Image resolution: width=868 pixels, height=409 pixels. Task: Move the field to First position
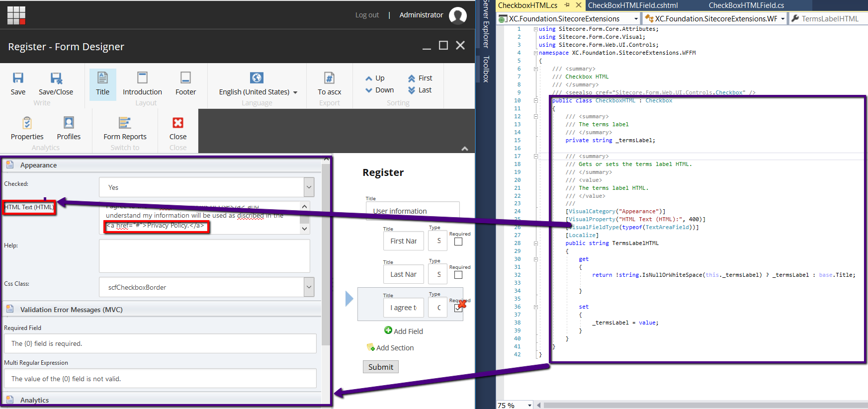tap(420, 78)
